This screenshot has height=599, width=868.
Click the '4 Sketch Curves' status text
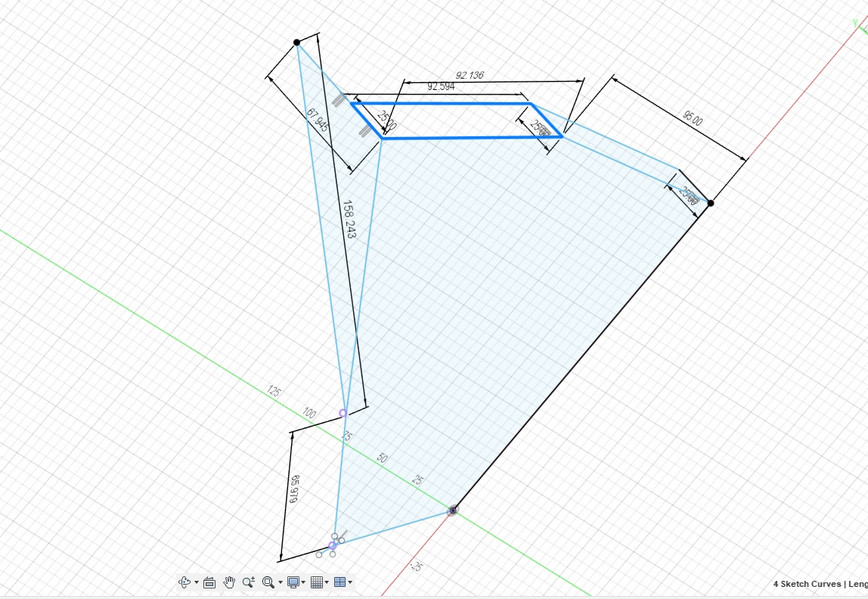click(x=807, y=584)
